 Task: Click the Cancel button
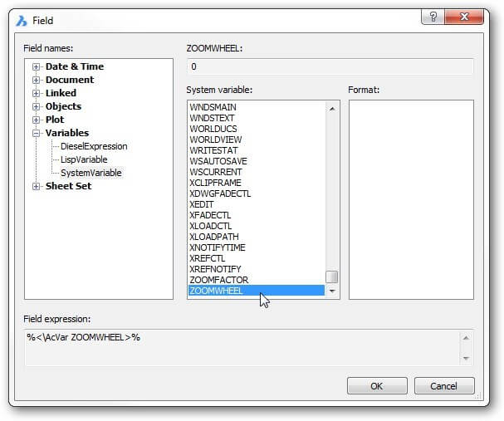(444, 386)
